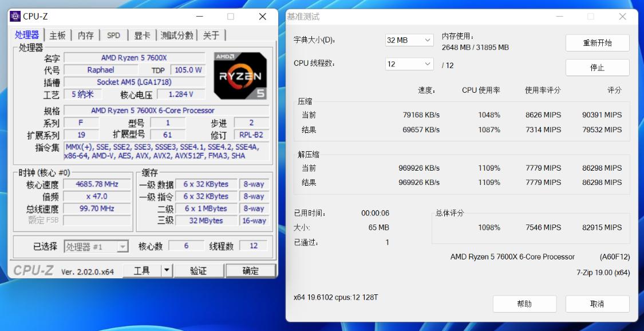Open the CPU 线程数 dropdown
Screen dimensions: 644x331
[408, 64]
